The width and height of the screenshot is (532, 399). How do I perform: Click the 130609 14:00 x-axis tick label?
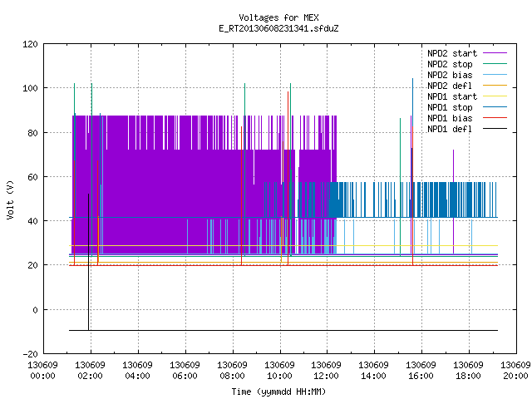pos(373,371)
